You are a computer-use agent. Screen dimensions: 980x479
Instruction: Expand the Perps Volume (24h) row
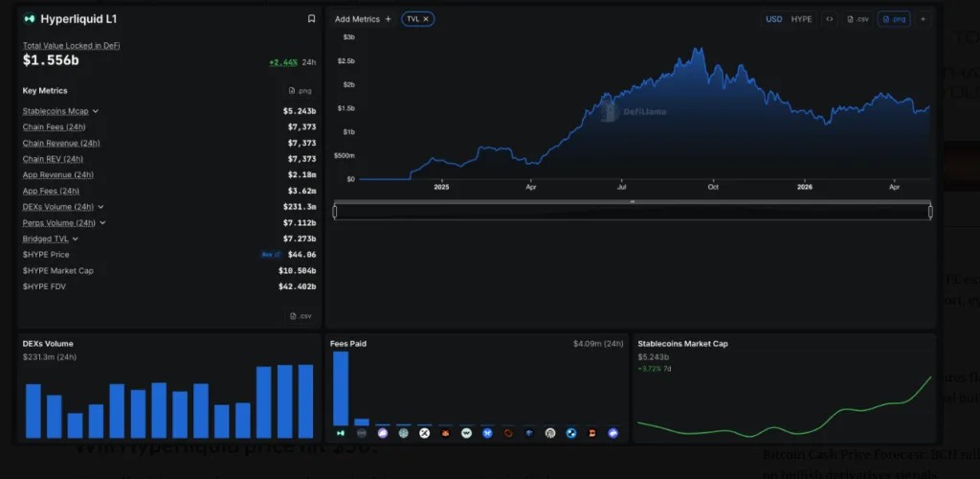[102, 222]
